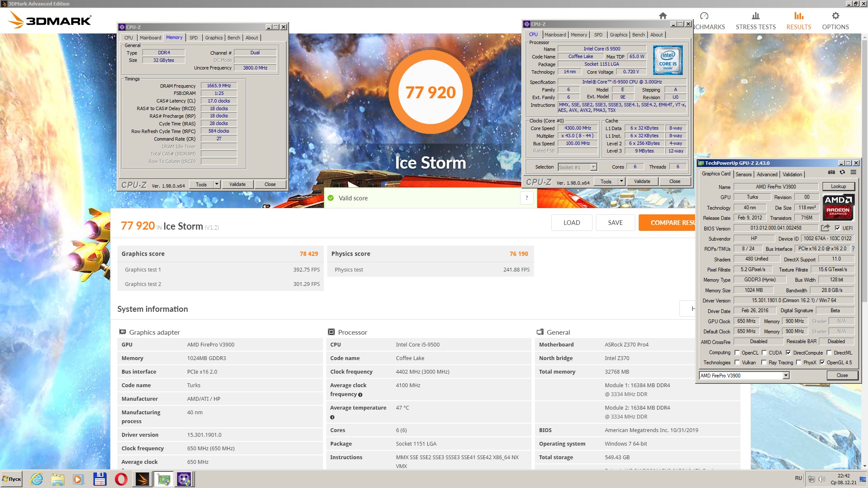
Task: Open the Bus Interface question mark help
Action: point(853,249)
